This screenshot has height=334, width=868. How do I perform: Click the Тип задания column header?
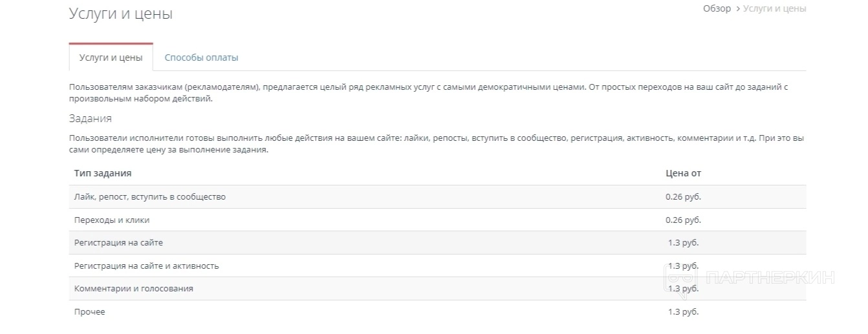tap(103, 173)
